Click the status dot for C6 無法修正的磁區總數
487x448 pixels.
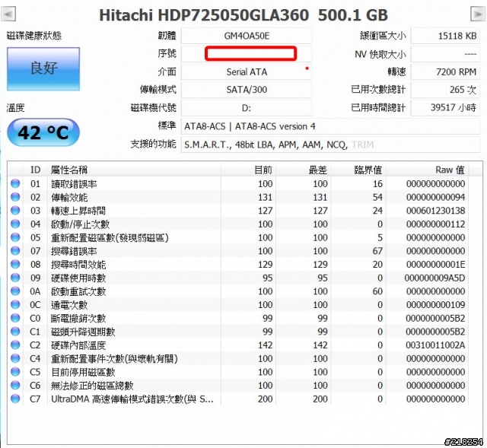click(x=15, y=385)
